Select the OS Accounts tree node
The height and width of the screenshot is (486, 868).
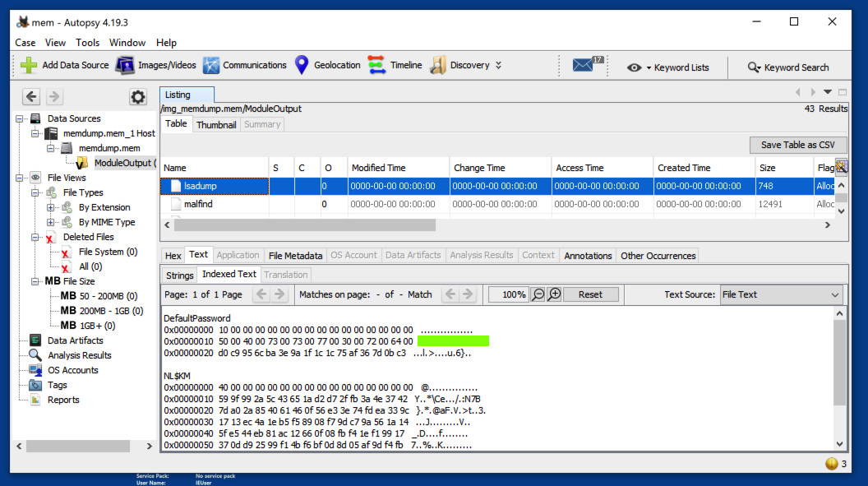(72, 370)
